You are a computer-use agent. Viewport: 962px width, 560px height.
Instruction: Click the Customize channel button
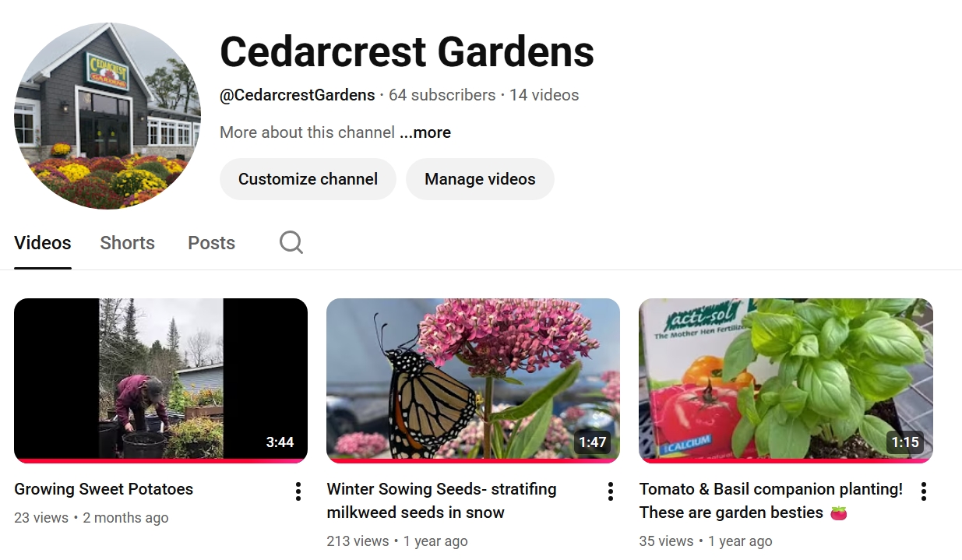[x=308, y=179]
